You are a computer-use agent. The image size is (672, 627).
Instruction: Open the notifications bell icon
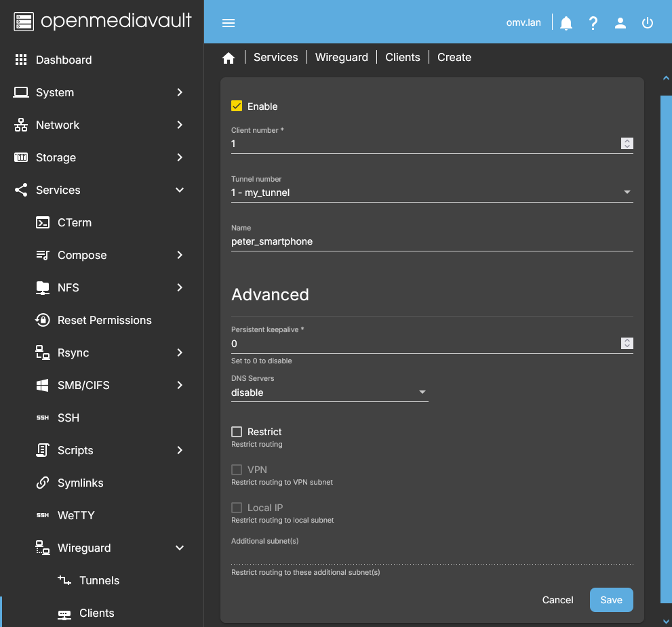[x=566, y=23]
